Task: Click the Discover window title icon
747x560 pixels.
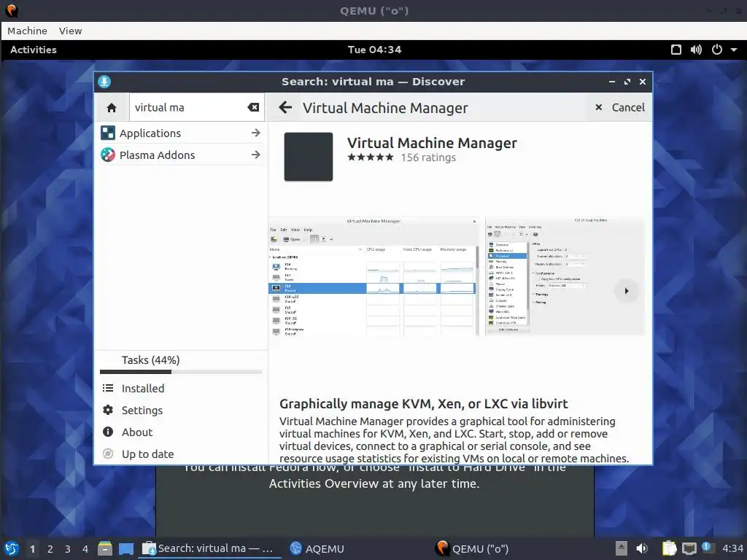Action: (x=104, y=82)
